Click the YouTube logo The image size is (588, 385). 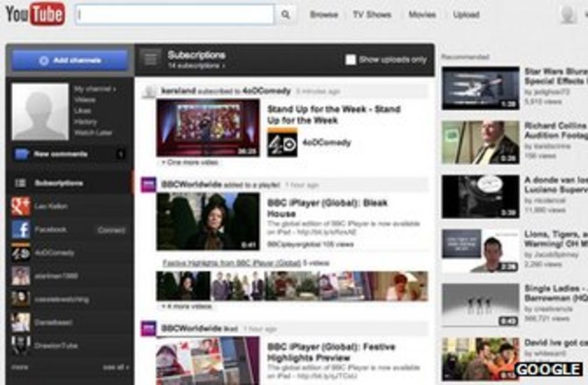pyautogui.click(x=35, y=14)
